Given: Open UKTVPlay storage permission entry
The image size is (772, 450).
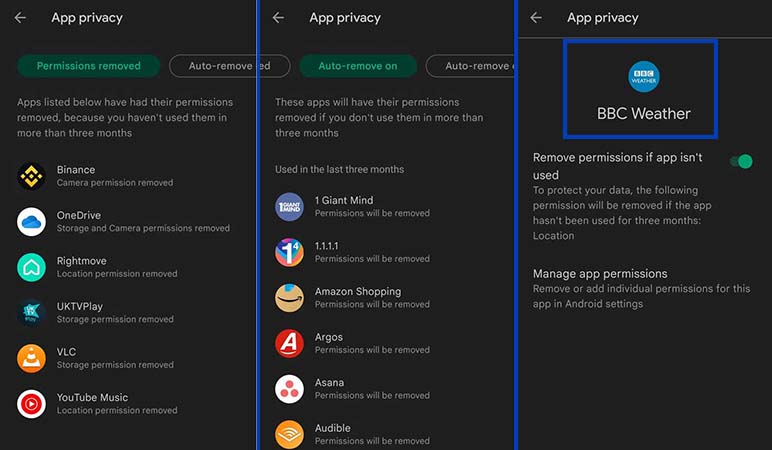Looking at the screenshot, I should coord(128,313).
